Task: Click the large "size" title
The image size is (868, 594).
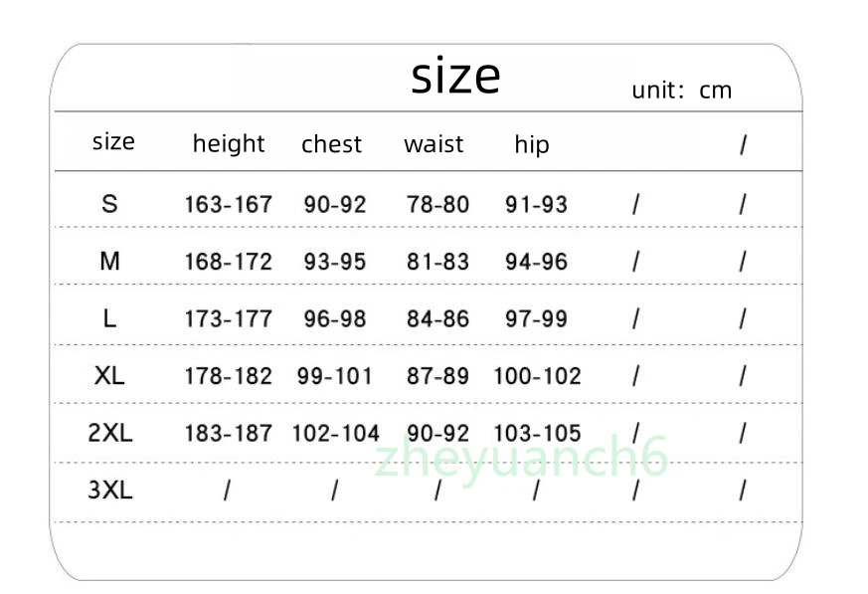Action: pyautogui.click(x=455, y=77)
